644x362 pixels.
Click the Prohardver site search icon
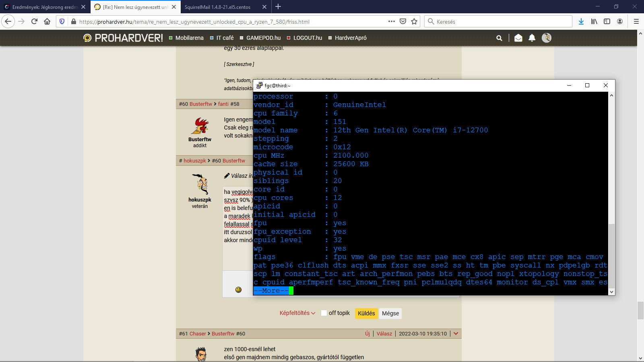click(x=499, y=38)
